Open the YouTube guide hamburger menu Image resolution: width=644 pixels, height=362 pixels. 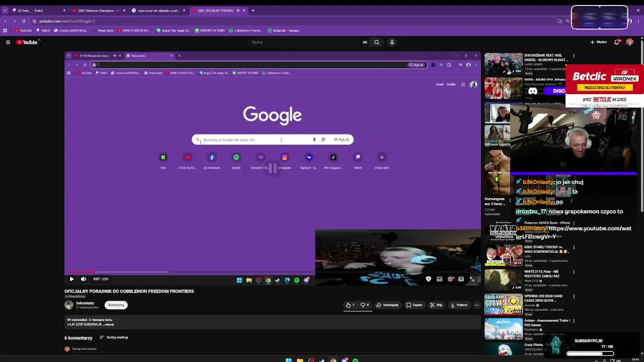(x=8, y=42)
